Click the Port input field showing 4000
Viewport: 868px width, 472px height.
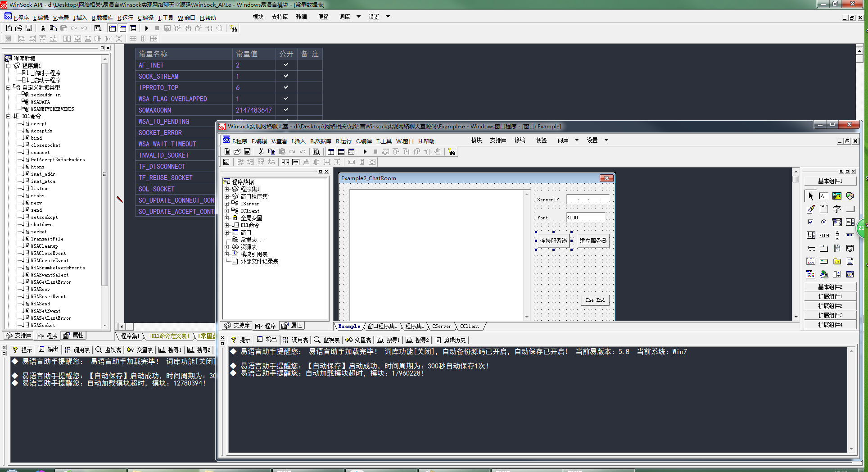click(x=586, y=218)
